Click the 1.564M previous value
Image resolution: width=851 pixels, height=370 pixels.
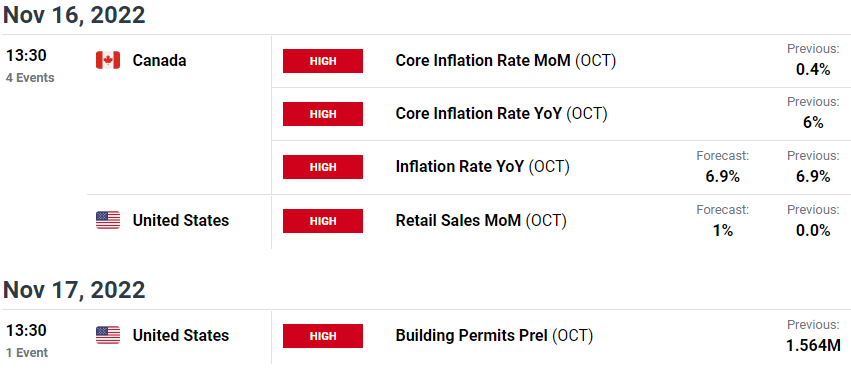pos(813,345)
